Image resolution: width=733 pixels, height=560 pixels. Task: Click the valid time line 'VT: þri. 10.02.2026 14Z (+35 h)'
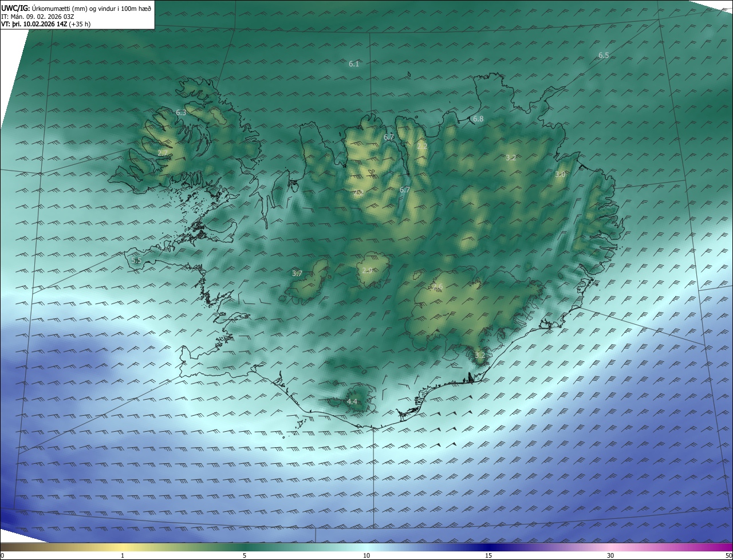click(x=46, y=24)
